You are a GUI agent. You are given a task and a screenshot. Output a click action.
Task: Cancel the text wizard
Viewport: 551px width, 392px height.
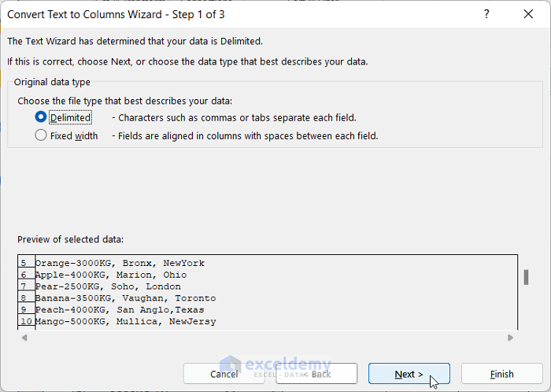point(224,374)
